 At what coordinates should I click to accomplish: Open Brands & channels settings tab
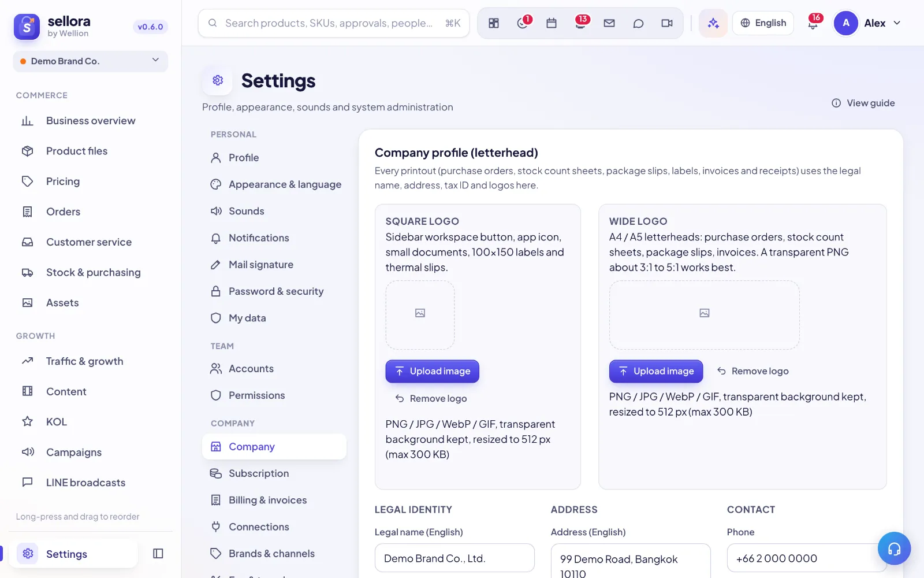[x=274, y=554]
